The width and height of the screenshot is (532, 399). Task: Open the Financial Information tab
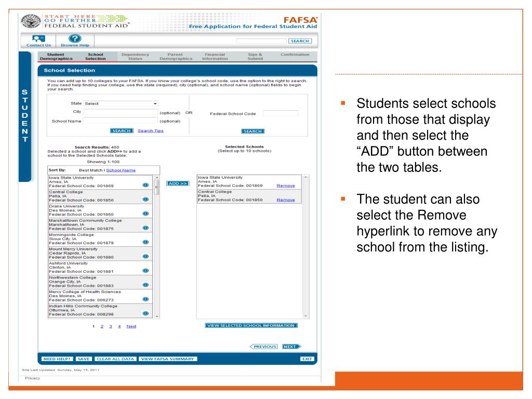pos(215,57)
